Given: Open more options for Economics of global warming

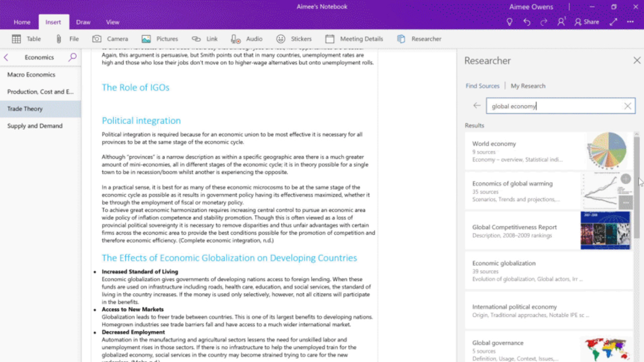Looking at the screenshot, I should 625,203.
